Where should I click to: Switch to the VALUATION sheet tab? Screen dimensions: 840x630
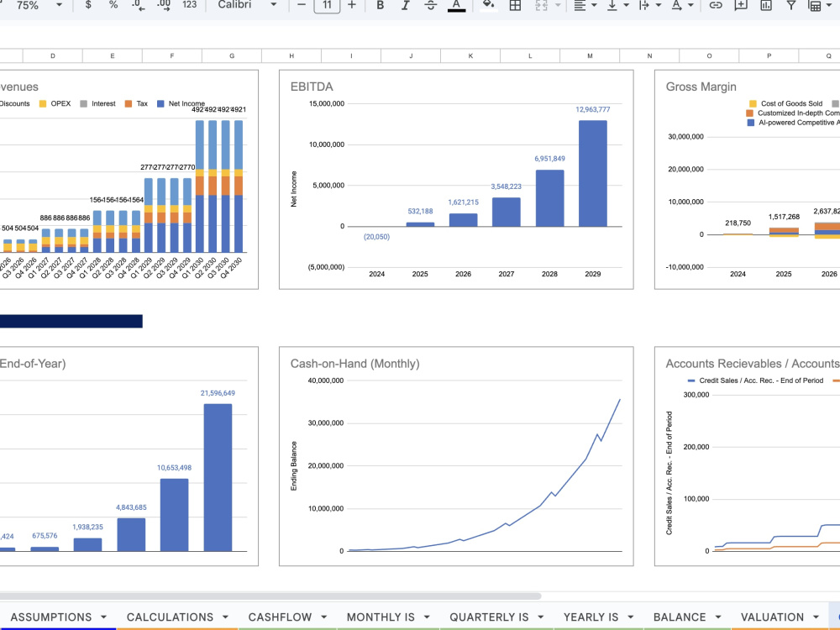click(x=772, y=617)
